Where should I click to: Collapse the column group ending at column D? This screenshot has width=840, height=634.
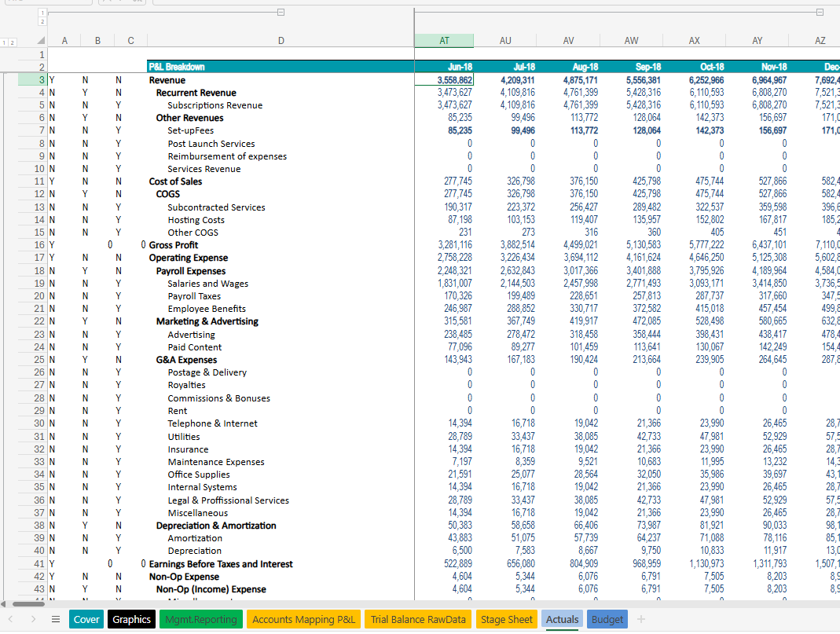pos(281,13)
